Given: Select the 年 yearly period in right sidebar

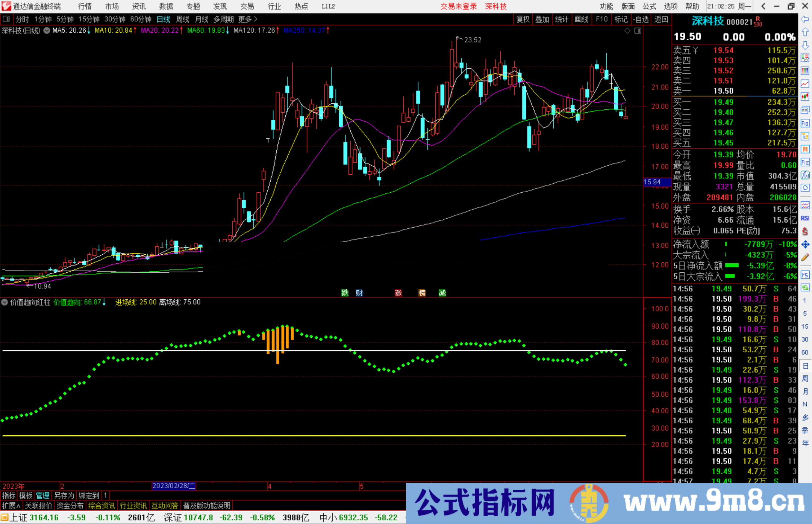Looking at the screenshot, I should click(x=805, y=444).
